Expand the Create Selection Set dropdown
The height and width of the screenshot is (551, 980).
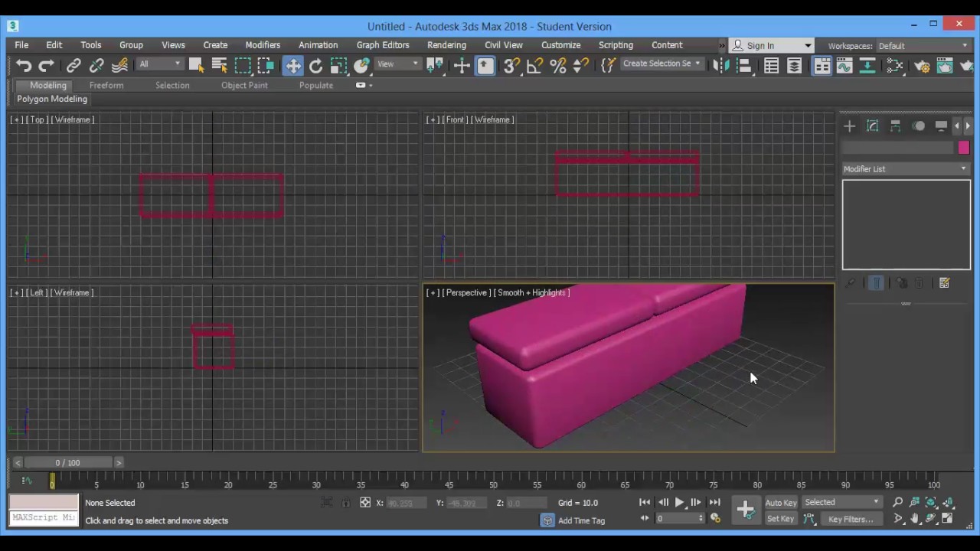pyautogui.click(x=661, y=64)
